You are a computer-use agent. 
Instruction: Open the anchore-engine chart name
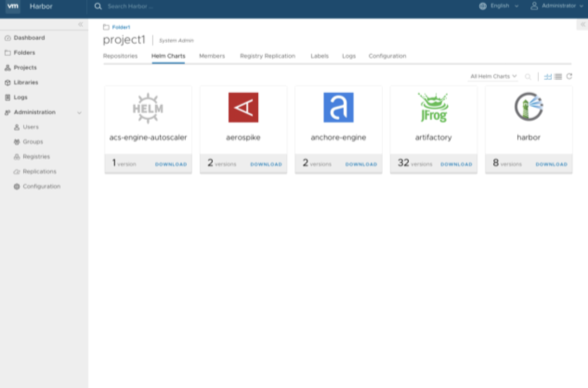coord(339,138)
